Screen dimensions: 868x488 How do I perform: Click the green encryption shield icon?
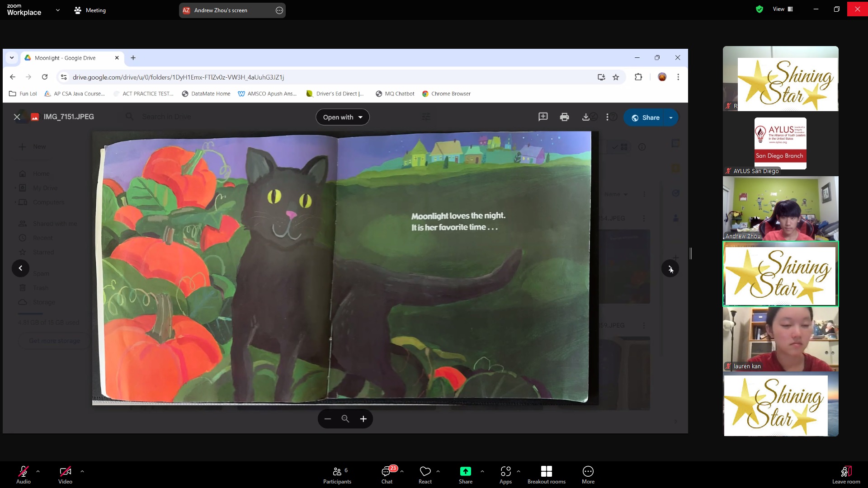[x=759, y=9]
